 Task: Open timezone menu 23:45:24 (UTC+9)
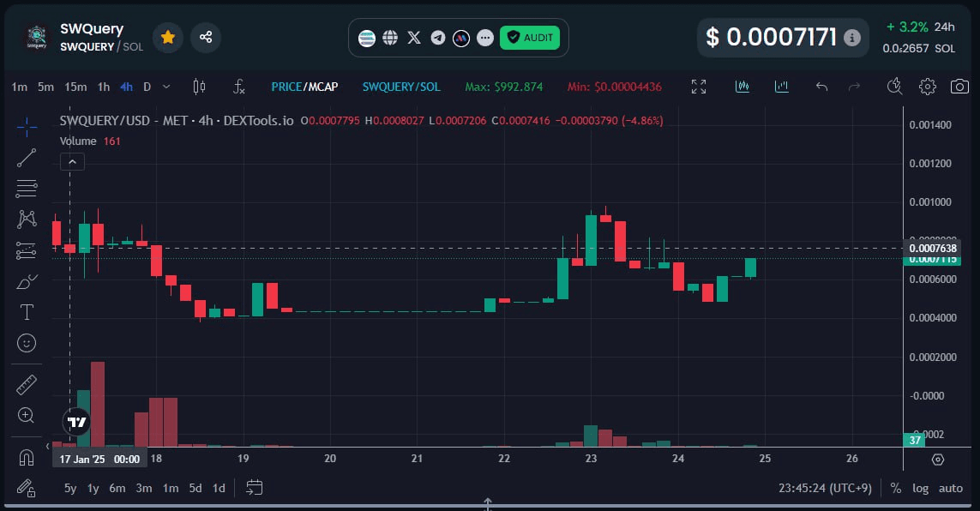click(825, 489)
